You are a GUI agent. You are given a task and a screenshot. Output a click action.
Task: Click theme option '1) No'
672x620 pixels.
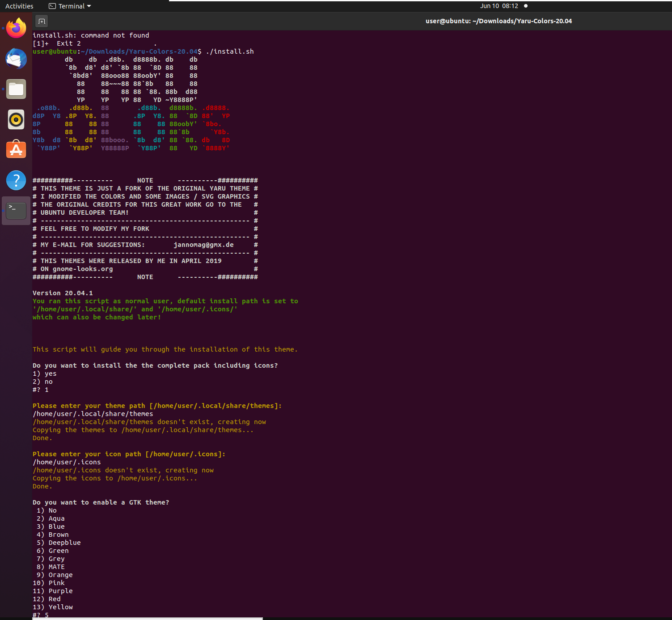click(46, 510)
